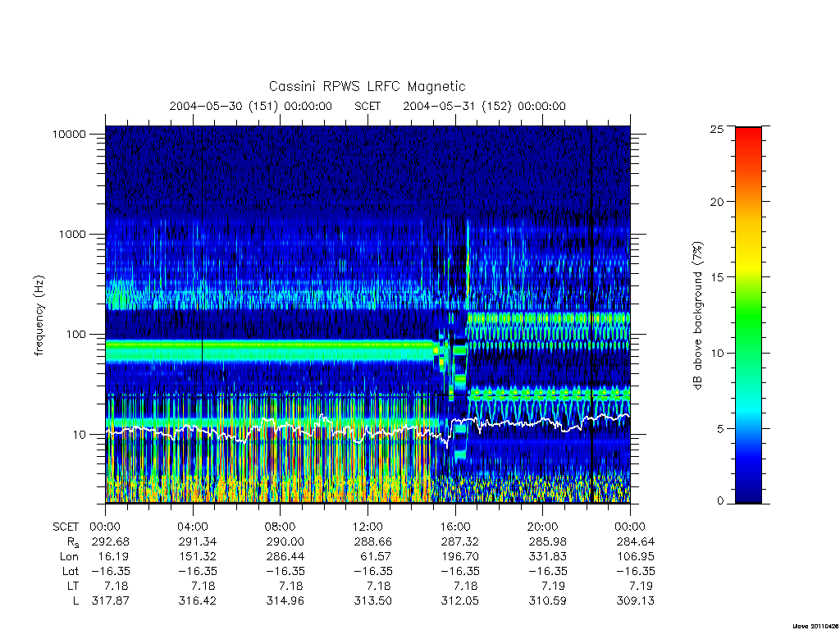Click the plot title Cassini RPWS LRFC Magnetic
The height and width of the screenshot is (630, 840).
[367, 86]
